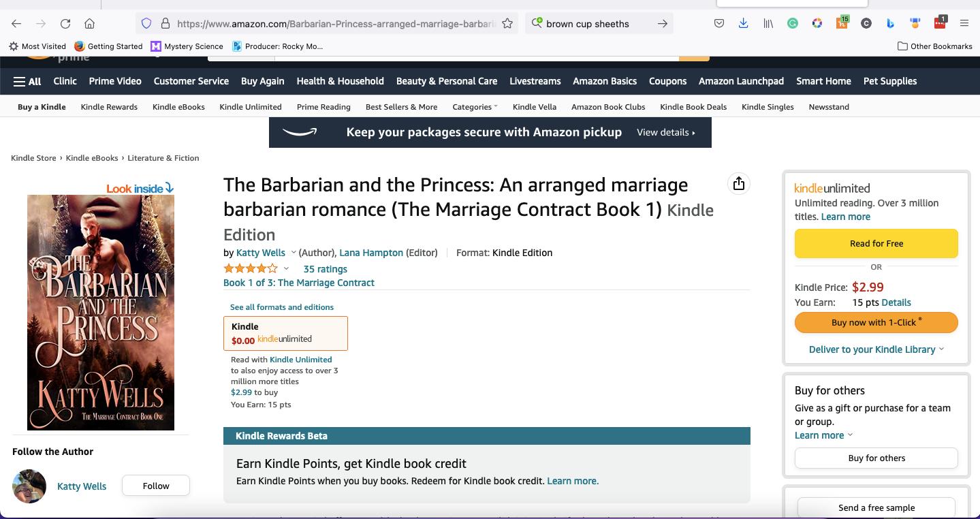Reload the current Amazon page
The width and height of the screenshot is (980, 519).
point(65,23)
